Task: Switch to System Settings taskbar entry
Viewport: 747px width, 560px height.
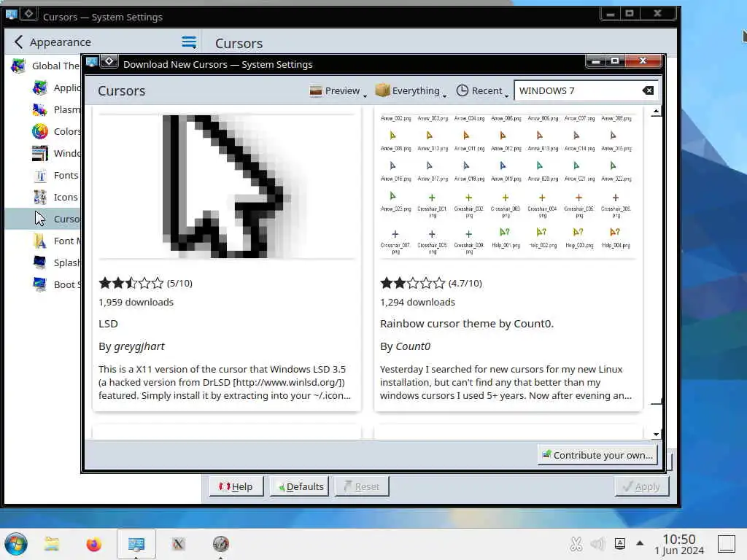Action: (136, 544)
